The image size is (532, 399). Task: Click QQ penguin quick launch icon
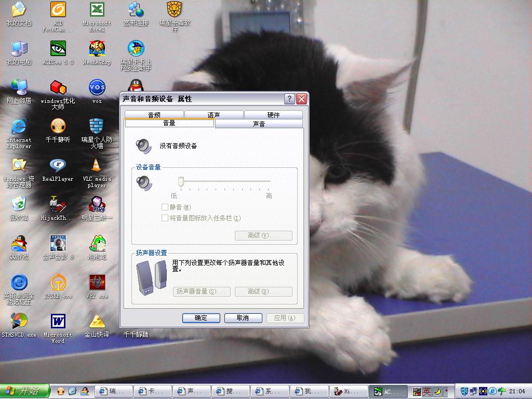pyautogui.click(x=85, y=392)
